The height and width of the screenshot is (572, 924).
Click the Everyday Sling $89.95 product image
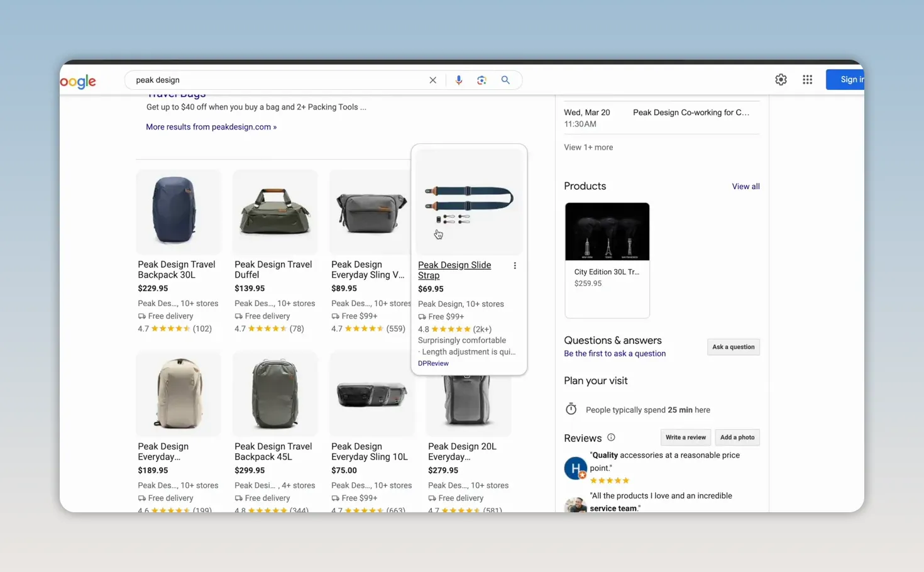click(371, 212)
